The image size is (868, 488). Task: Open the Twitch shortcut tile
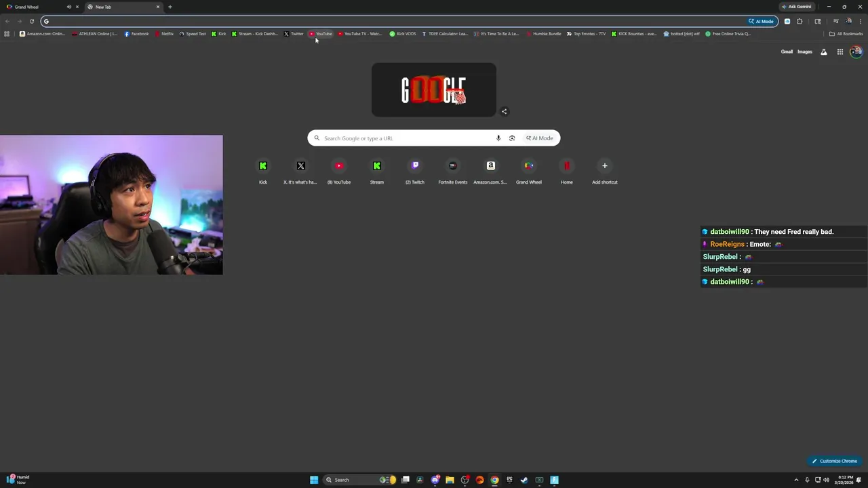click(415, 171)
